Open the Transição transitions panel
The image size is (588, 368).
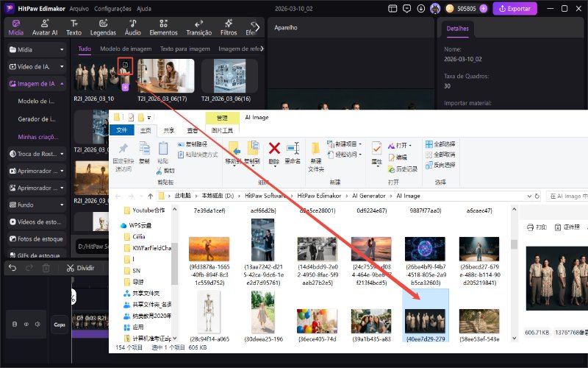198,27
